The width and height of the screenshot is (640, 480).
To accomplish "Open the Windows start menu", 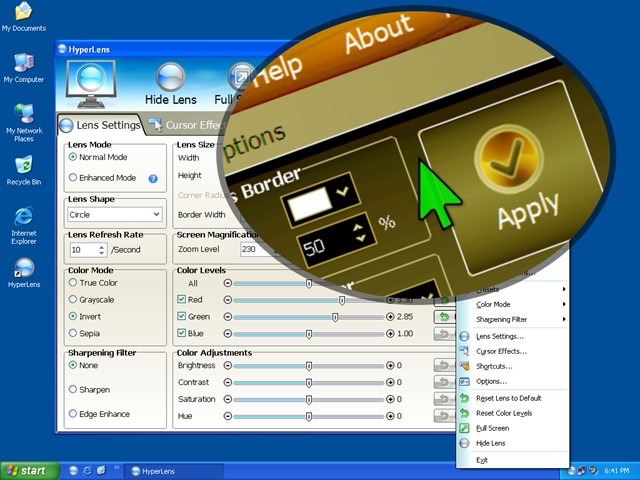I will click(29, 471).
